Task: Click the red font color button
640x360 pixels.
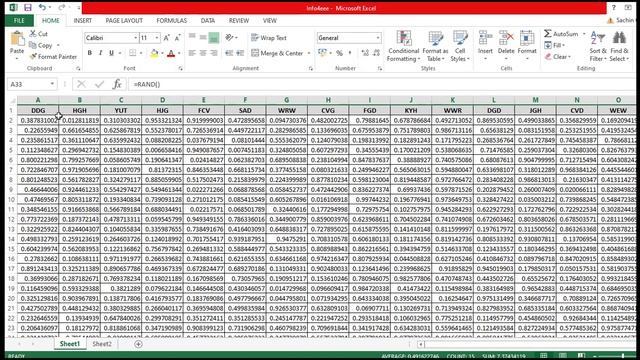Action: (x=171, y=53)
